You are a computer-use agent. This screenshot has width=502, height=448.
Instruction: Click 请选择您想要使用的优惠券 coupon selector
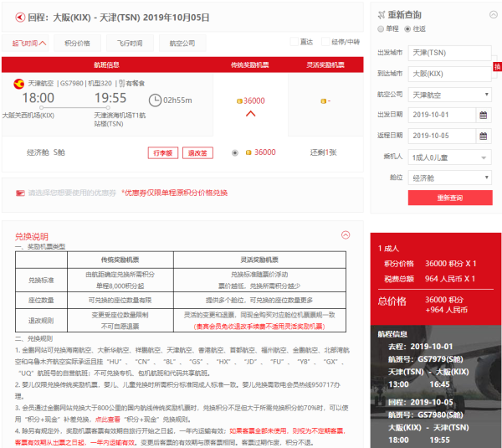(x=72, y=193)
